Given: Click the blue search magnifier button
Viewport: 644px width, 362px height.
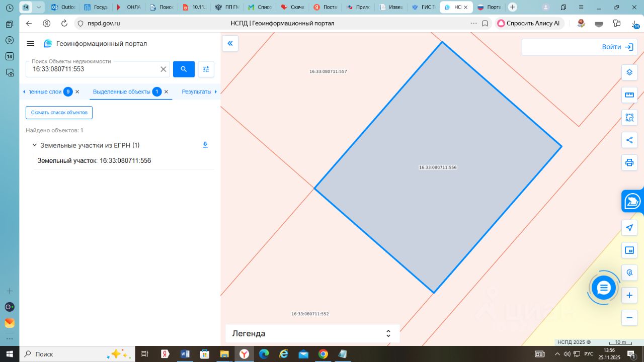Looking at the screenshot, I should (x=184, y=69).
